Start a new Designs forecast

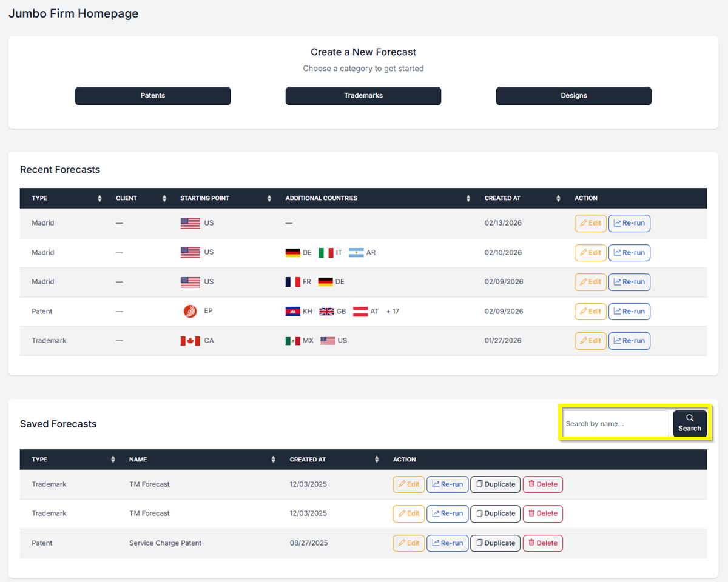[x=573, y=96]
